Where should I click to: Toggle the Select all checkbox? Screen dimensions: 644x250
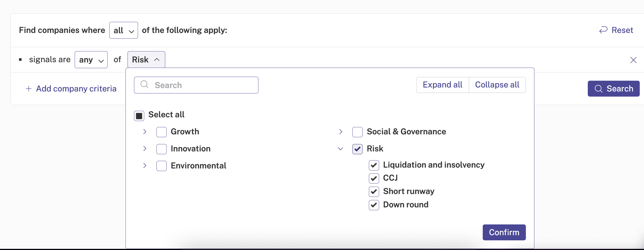click(139, 116)
